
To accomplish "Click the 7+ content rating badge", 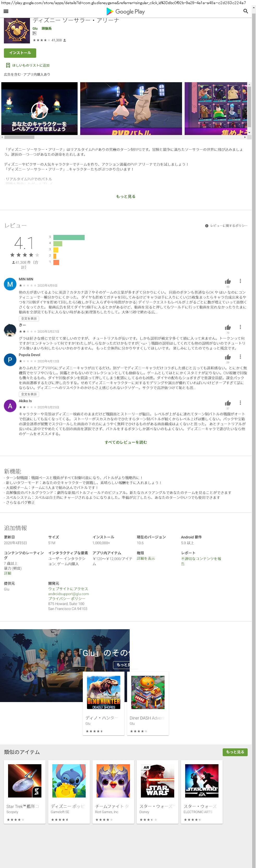I will [34, 33].
